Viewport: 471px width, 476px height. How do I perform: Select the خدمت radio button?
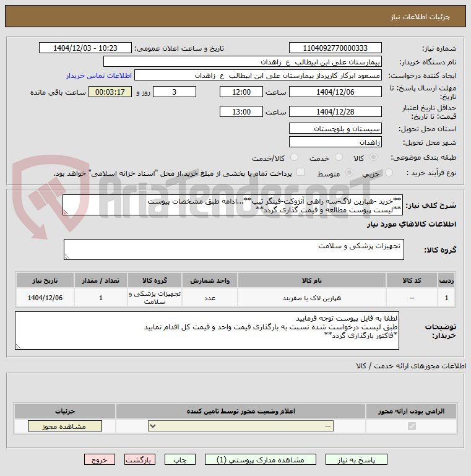click(x=339, y=157)
